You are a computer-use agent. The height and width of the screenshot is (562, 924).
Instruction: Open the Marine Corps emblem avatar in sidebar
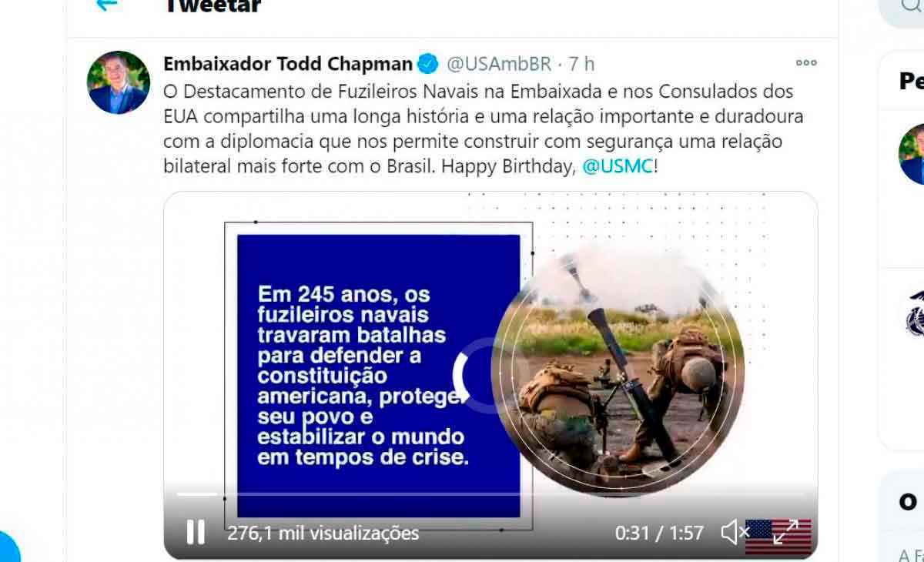point(915,314)
